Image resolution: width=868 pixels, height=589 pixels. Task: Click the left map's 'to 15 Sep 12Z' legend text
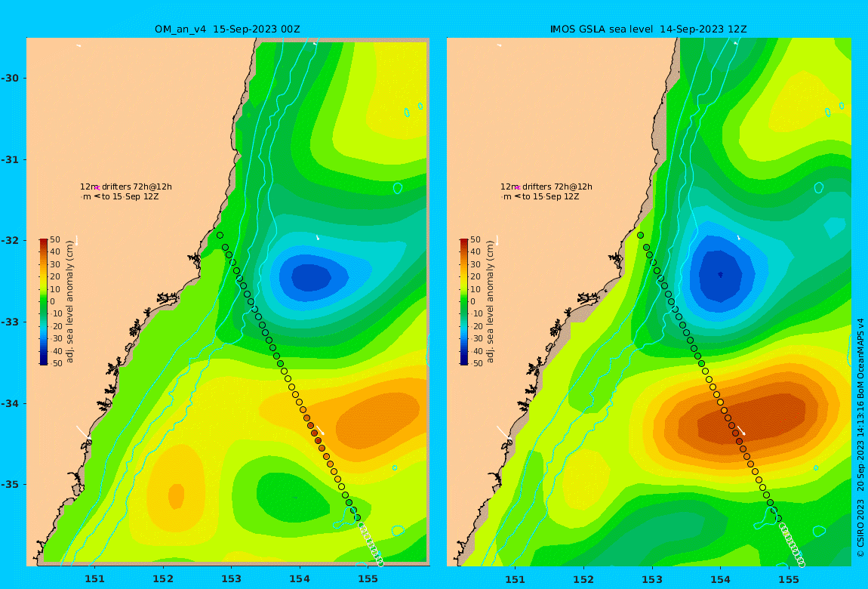point(130,196)
